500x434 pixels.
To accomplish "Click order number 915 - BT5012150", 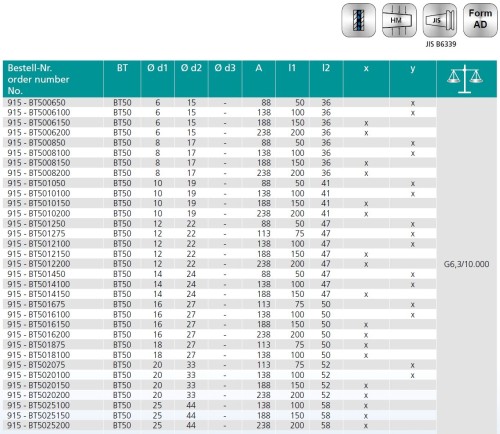I will (39, 254).
